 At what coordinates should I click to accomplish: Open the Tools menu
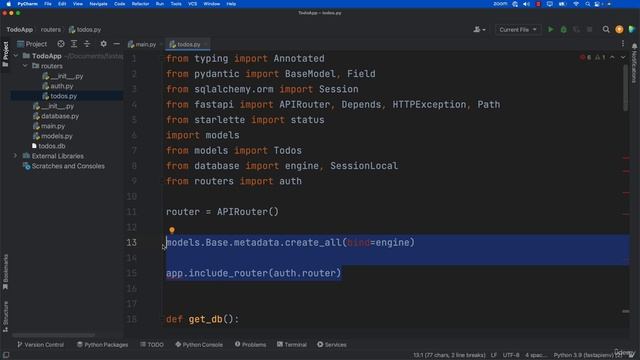pos(176,4)
